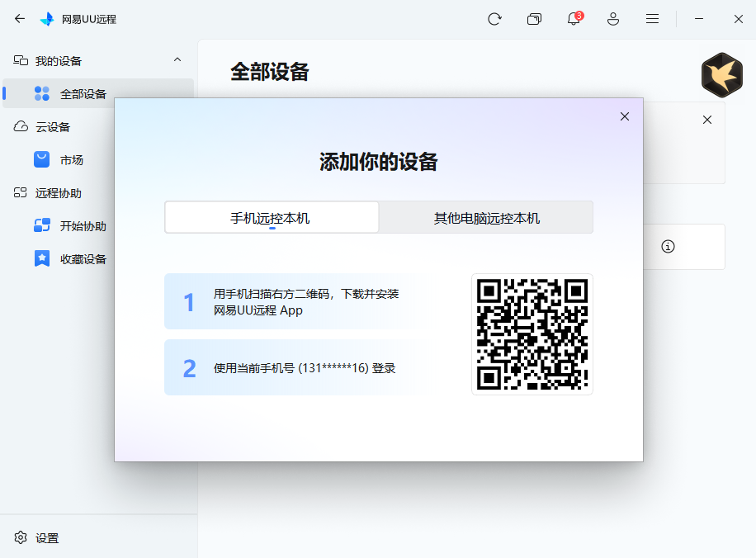Open the multi-window icon in title bar
The width and height of the screenshot is (756, 558).
[x=534, y=19]
